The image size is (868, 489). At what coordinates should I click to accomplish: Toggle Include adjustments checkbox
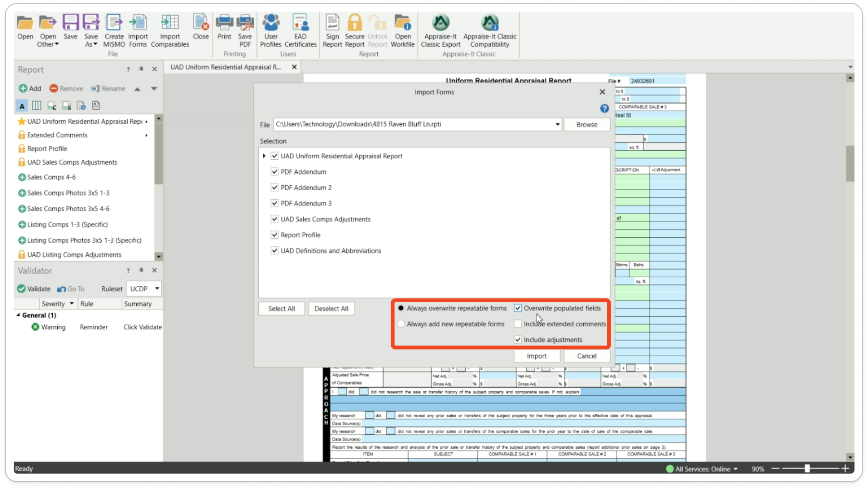(x=518, y=340)
